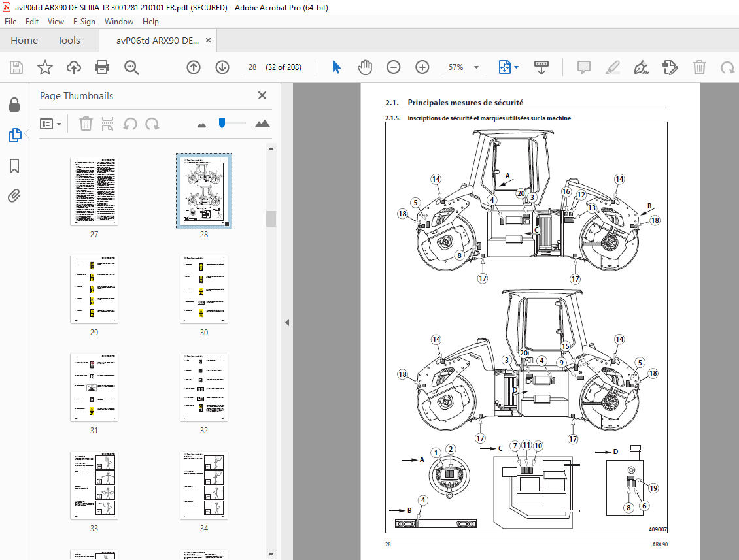The height and width of the screenshot is (560, 739).
Task: Open the zoom percentage dropdown
Action: pos(477,67)
